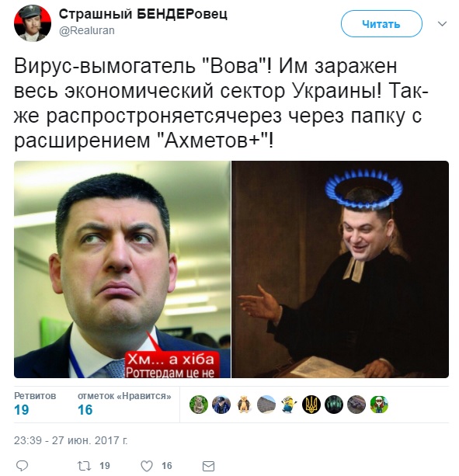This screenshot has height=476, width=459.
Task: Open Страшный БЕНДЕРовец display name link
Action: pyautogui.click(x=143, y=14)
